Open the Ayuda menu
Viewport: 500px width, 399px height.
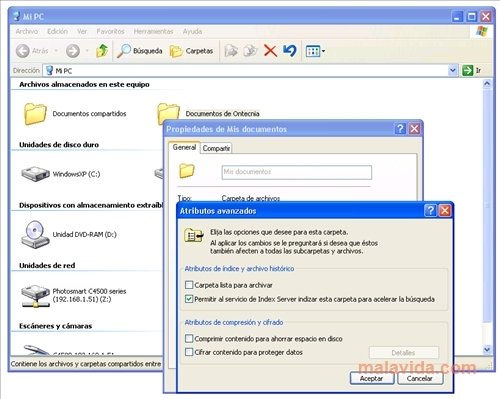[x=192, y=31]
